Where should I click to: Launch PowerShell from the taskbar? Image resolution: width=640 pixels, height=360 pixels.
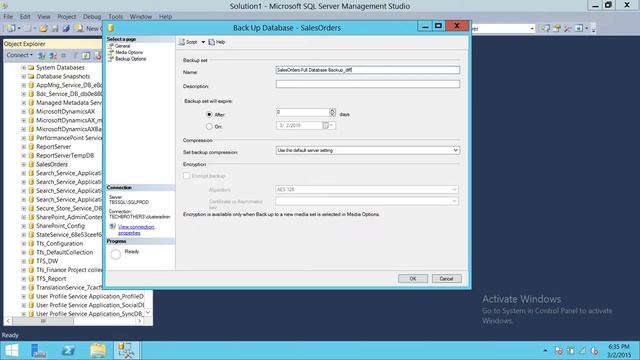tap(68, 350)
